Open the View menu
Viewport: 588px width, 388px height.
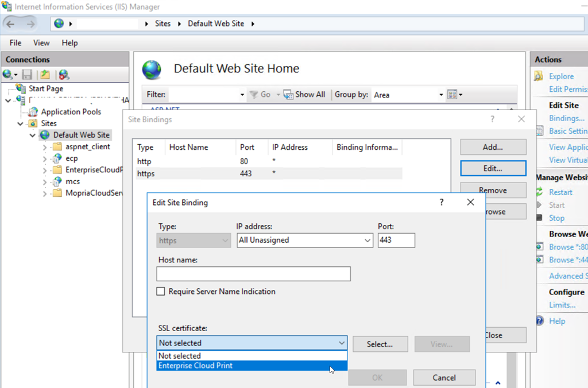(x=41, y=43)
